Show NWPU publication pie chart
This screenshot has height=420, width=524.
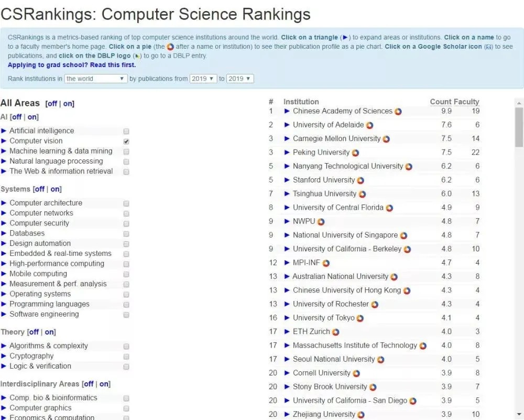point(321,222)
